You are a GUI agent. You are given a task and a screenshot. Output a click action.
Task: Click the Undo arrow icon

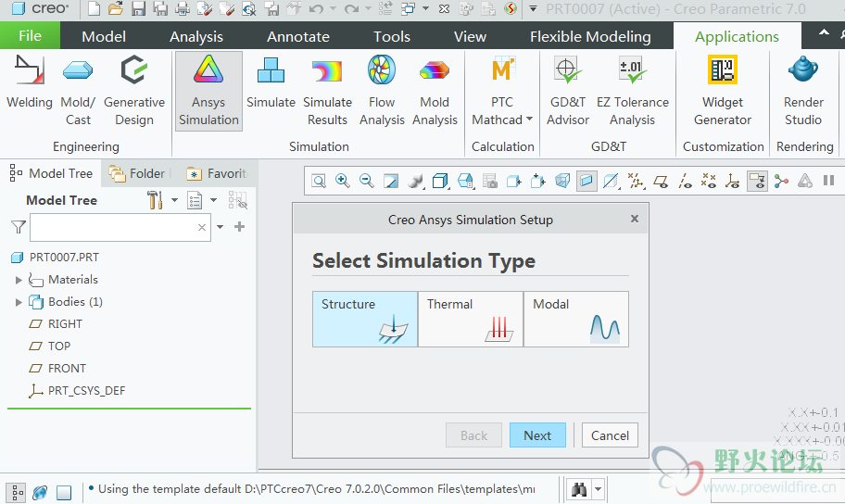[x=316, y=8]
